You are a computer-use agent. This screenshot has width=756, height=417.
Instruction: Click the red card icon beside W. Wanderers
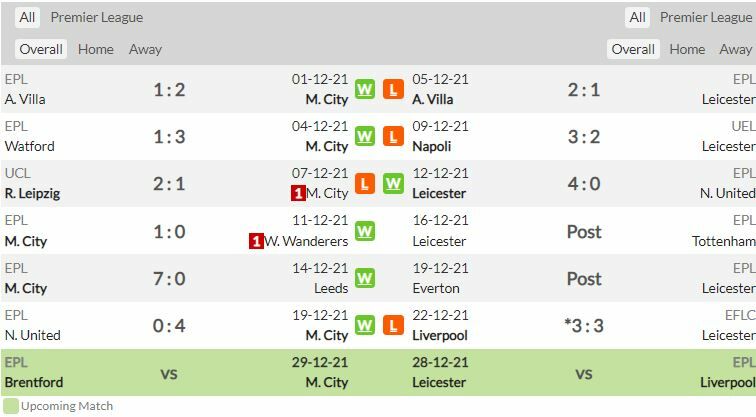257,241
